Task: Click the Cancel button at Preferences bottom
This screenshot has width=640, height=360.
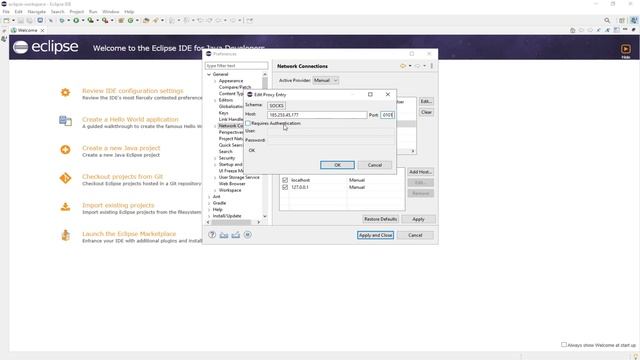Action: pyautogui.click(x=415, y=235)
